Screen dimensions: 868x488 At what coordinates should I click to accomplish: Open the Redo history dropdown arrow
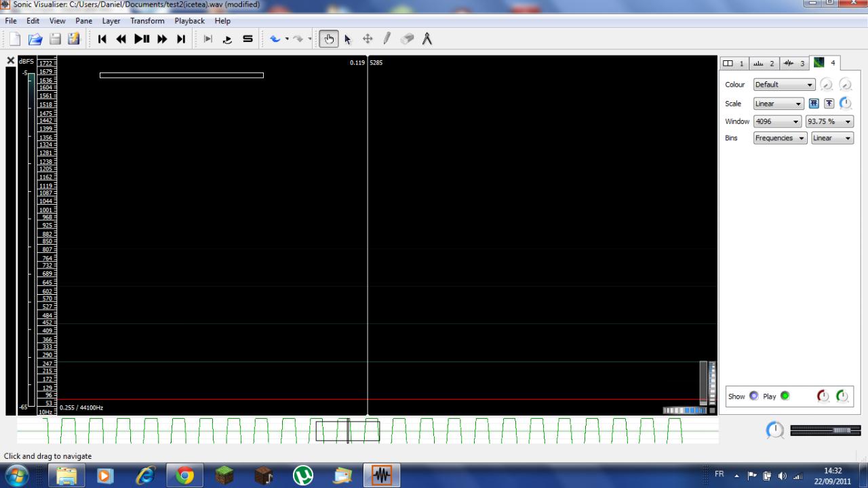309,39
